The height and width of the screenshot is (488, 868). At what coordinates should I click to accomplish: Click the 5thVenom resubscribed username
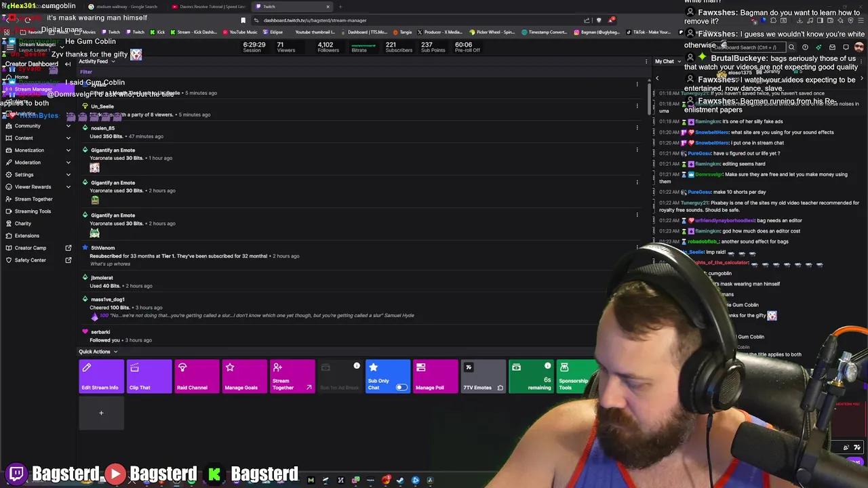pos(103,248)
